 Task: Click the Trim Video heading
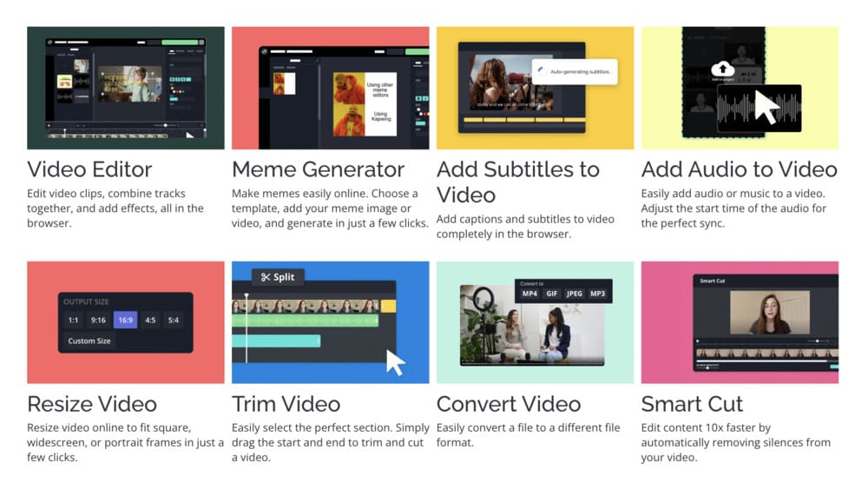286,404
